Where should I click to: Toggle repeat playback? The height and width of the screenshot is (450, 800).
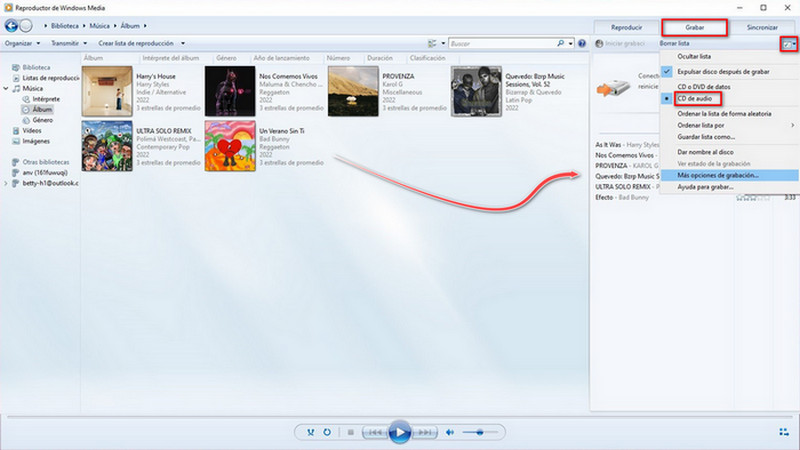coord(327,432)
